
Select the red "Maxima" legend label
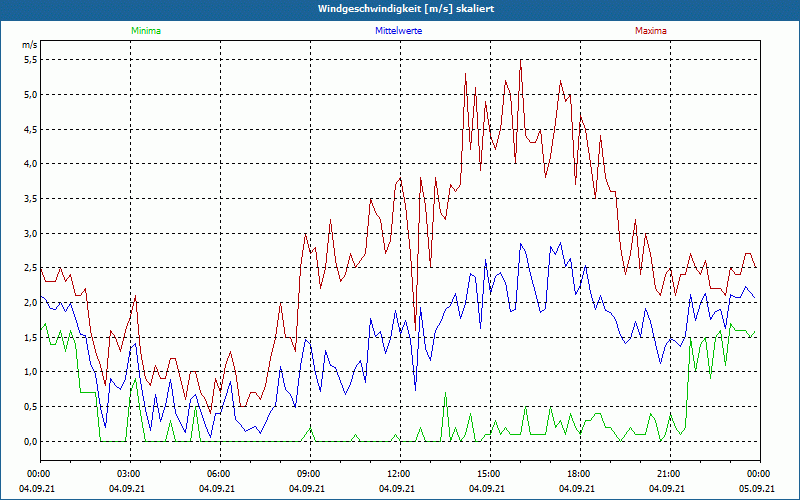[x=651, y=31]
